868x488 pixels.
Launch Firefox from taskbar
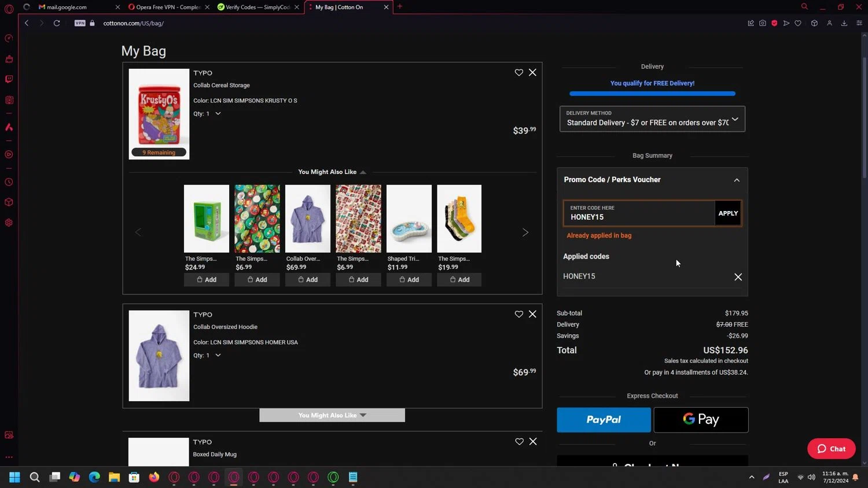click(x=154, y=477)
